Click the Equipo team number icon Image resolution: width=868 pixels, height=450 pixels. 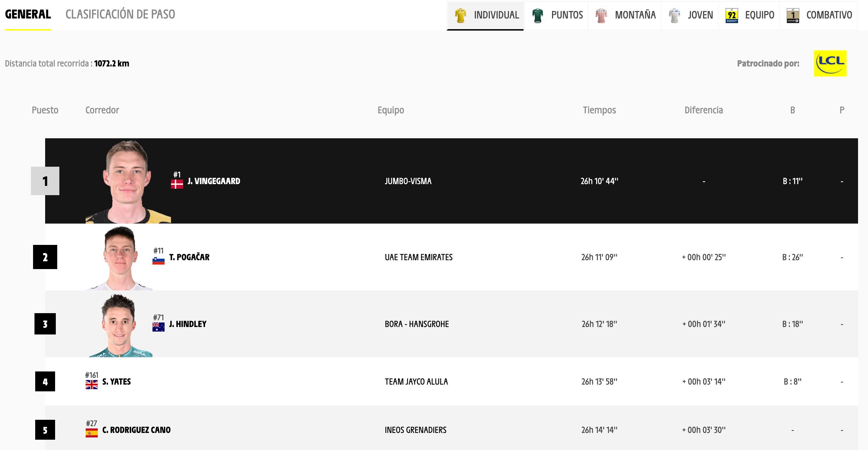click(x=732, y=16)
